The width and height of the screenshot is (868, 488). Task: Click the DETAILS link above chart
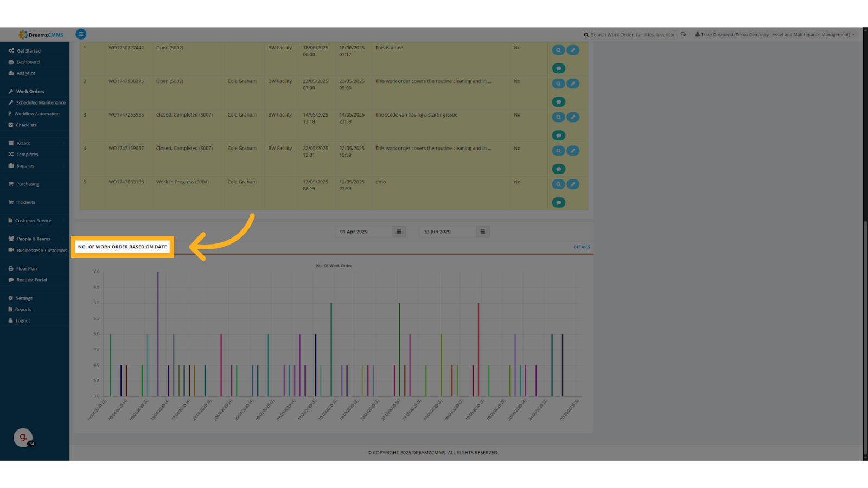582,247
